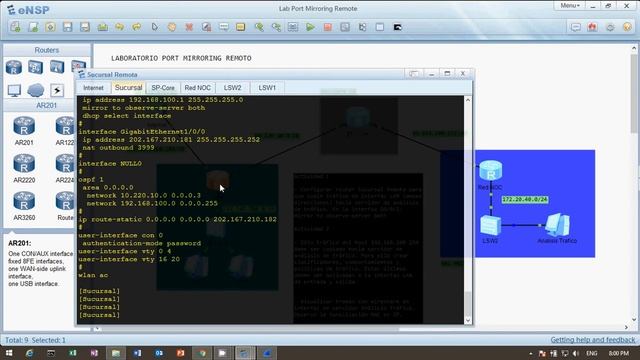Open the Huawei website home icon
This screenshot has width=640, height=360.
pyautogui.click(x=593, y=27)
